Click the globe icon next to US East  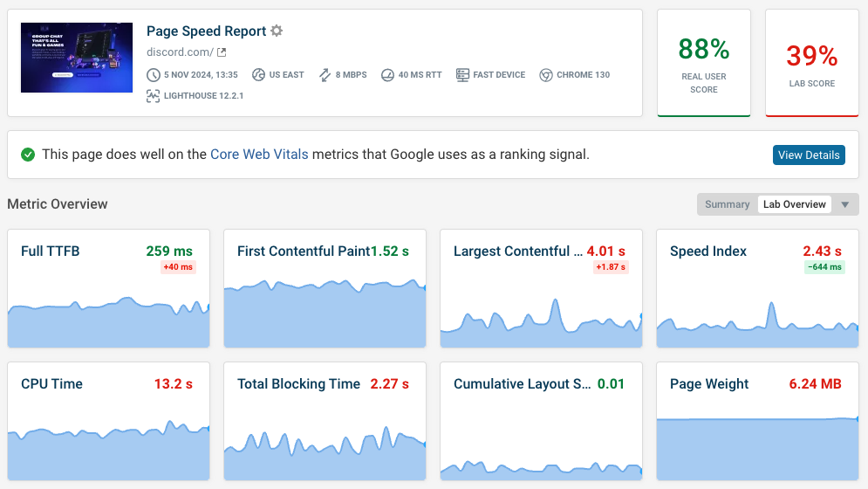point(258,75)
